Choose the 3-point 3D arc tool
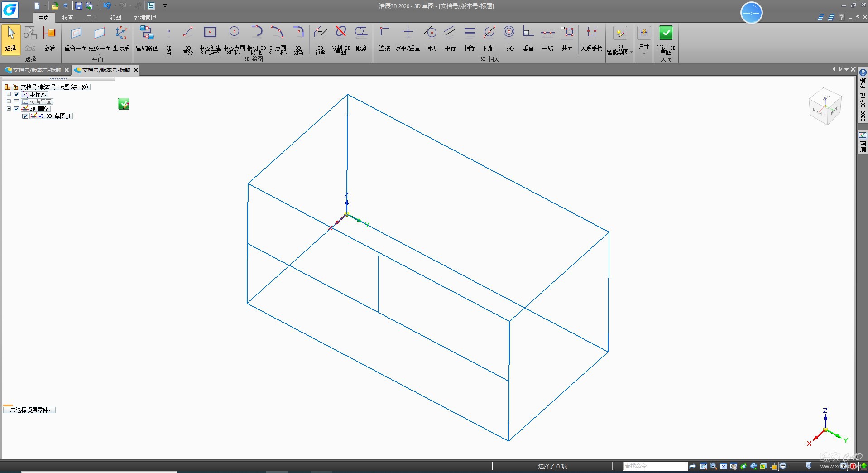Image resolution: width=868 pixels, height=473 pixels. point(277,40)
